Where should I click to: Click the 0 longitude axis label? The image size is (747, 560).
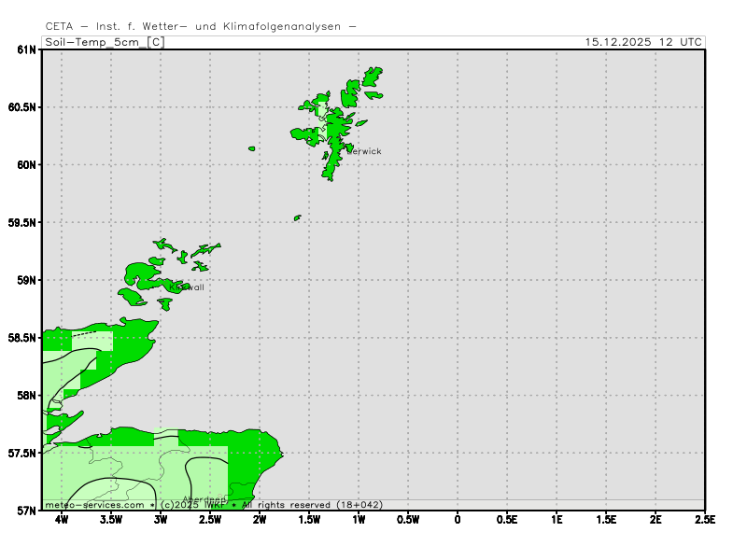tap(458, 520)
